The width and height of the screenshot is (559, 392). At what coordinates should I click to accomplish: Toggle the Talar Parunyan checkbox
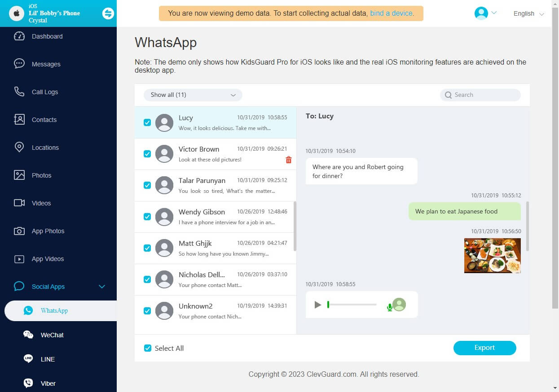(147, 185)
